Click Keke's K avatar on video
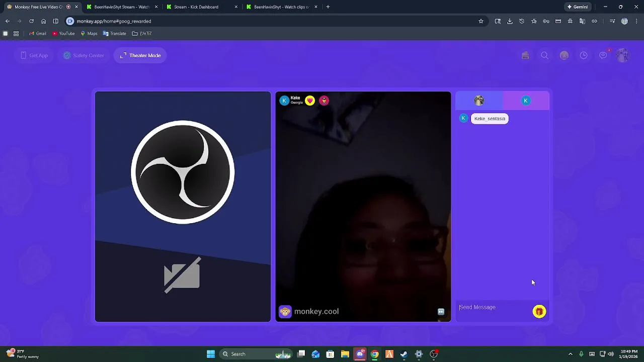 point(284,101)
